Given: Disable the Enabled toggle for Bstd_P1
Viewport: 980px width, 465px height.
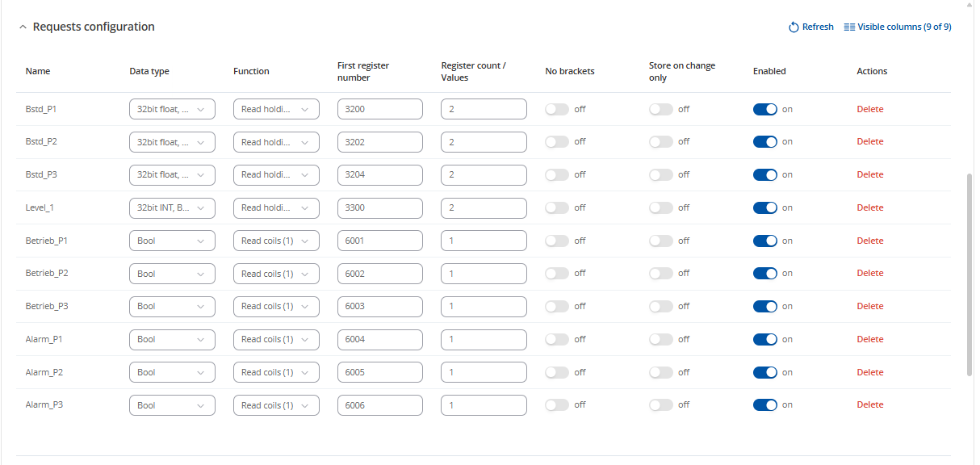Looking at the screenshot, I should (x=765, y=109).
